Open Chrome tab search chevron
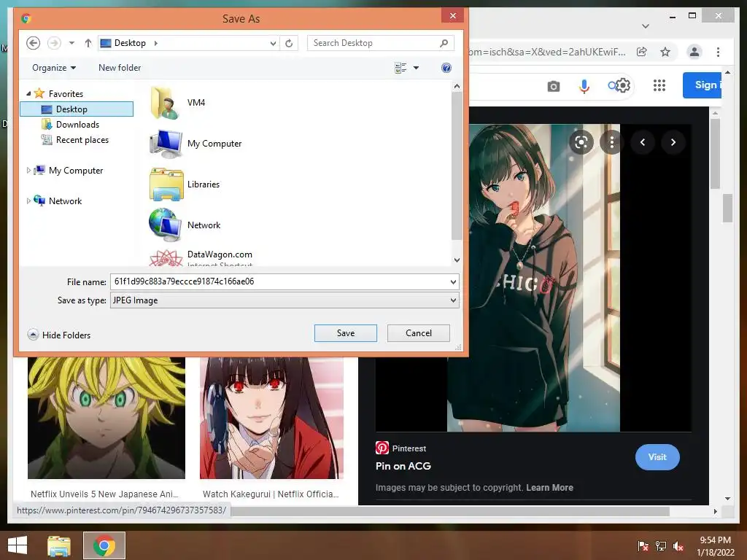Viewport: 747px width, 560px height. click(x=646, y=26)
